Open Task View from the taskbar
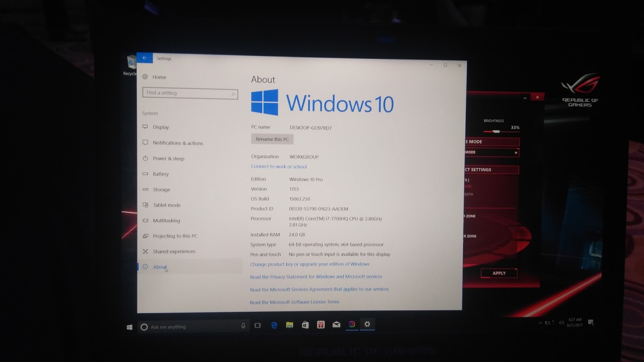Image resolution: width=644 pixels, height=362 pixels. pos(258,325)
